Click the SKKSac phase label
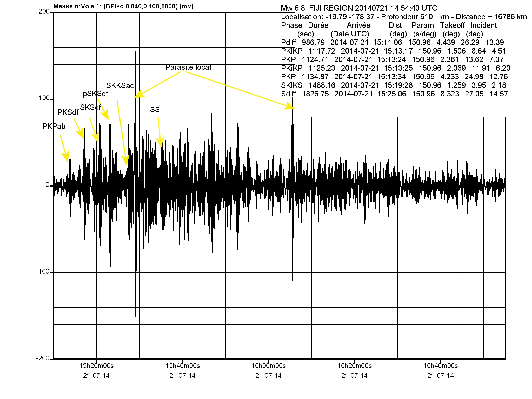This screenshot has height=399, width=532. coord(120,85)
